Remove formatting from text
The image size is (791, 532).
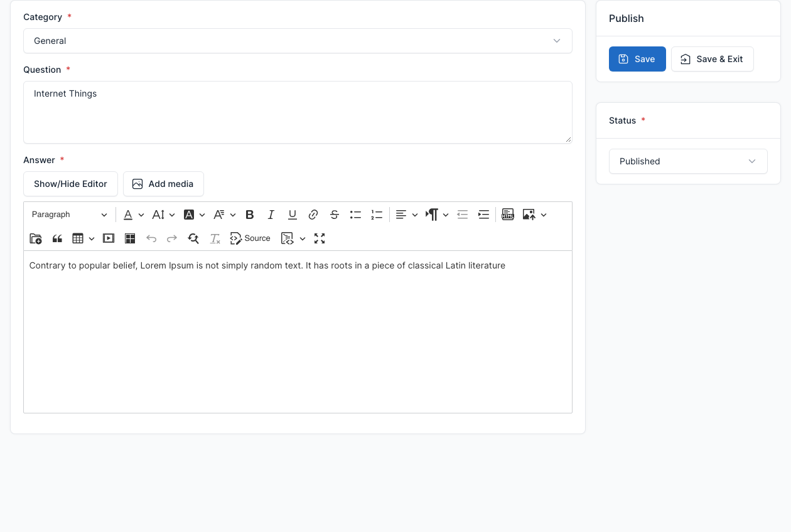(215, 238)
